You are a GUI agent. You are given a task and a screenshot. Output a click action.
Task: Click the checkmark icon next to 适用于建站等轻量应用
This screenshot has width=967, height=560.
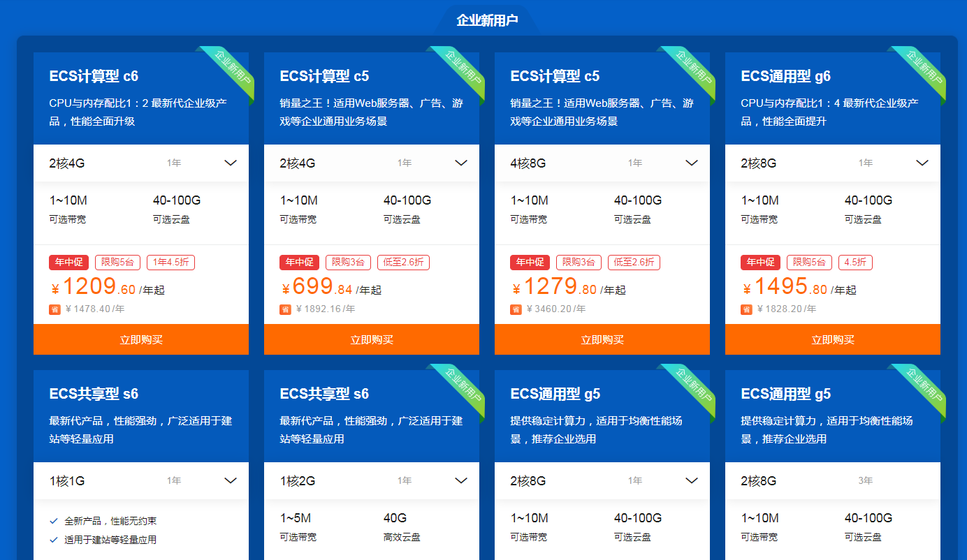click(x=54, y=540)
